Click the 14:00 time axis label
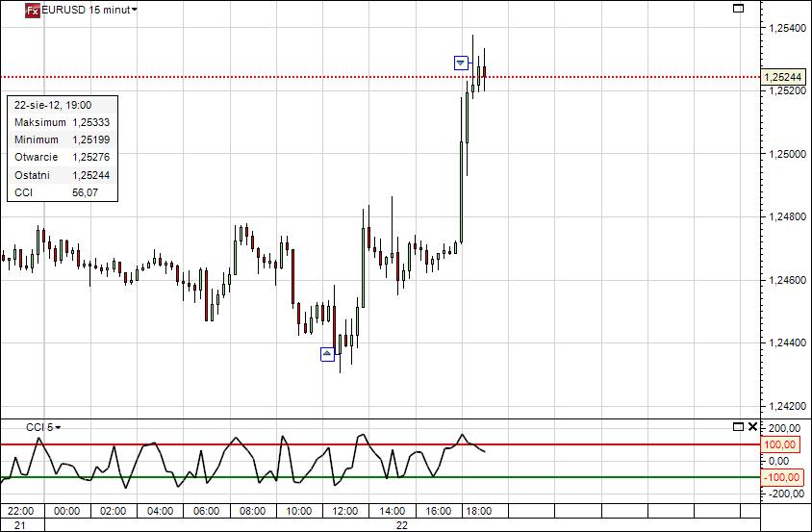This screenshot has width=812, height=532. point(392,511)
